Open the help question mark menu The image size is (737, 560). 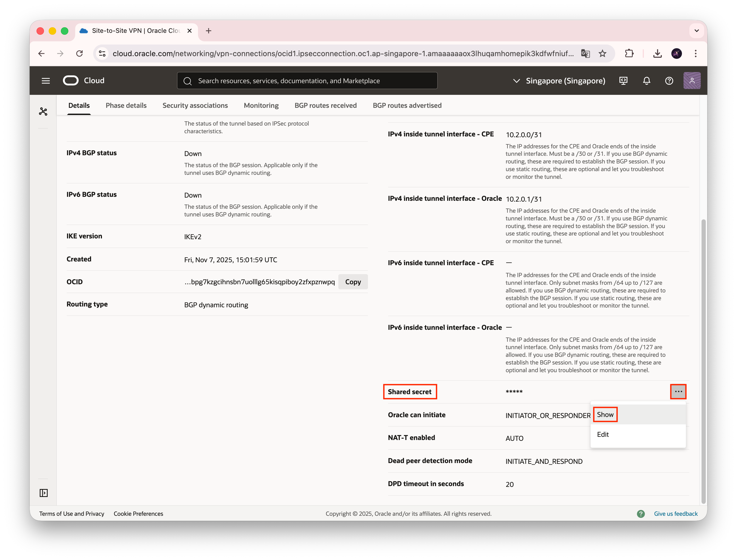pyautogui.click(x=669, y=81)
